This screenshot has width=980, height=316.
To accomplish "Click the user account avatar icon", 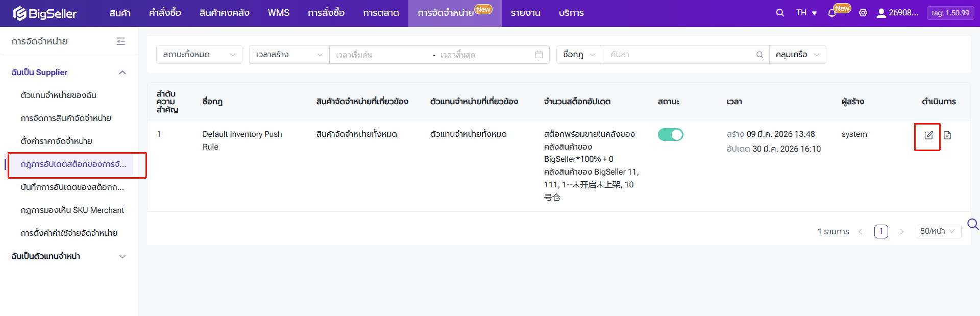I will point(881,13).
